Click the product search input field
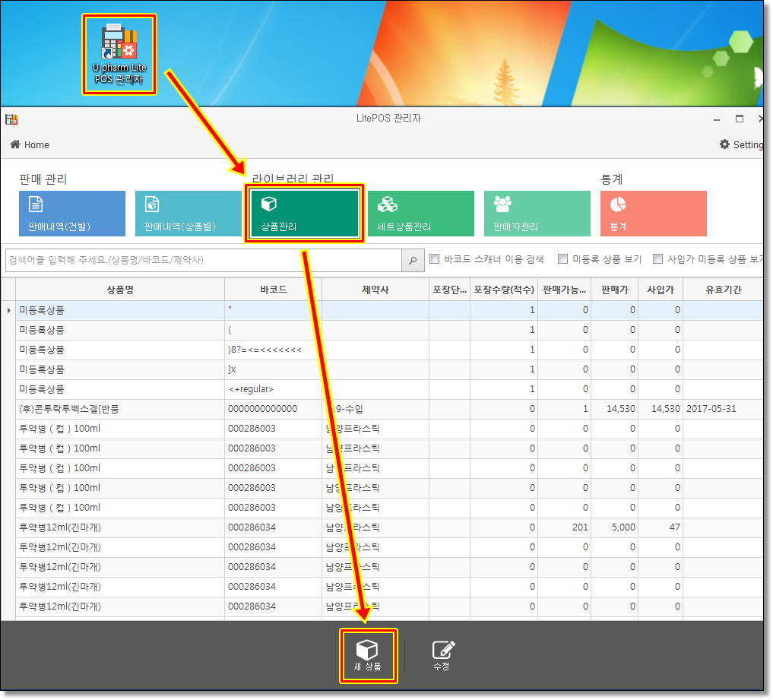Viewport: 773px width, 700px height. point(203,260)
